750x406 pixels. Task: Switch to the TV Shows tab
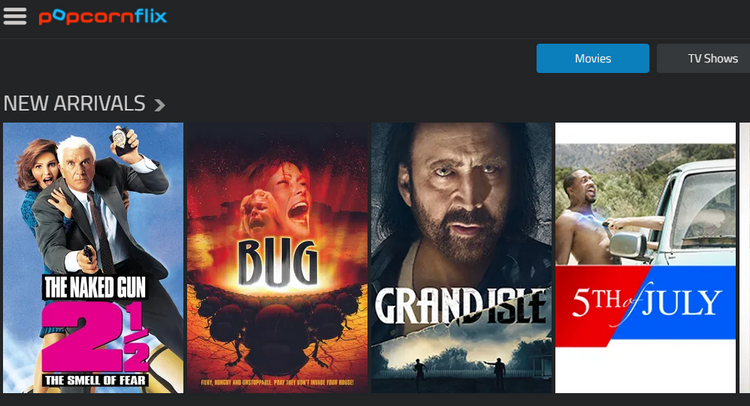(x=704, y=58)
